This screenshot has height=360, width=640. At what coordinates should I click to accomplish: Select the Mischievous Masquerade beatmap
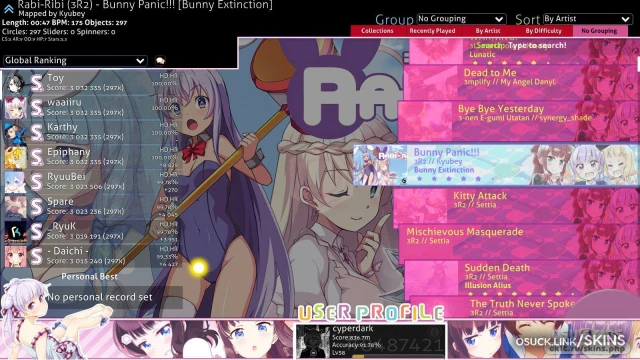[x=519, y=242]
